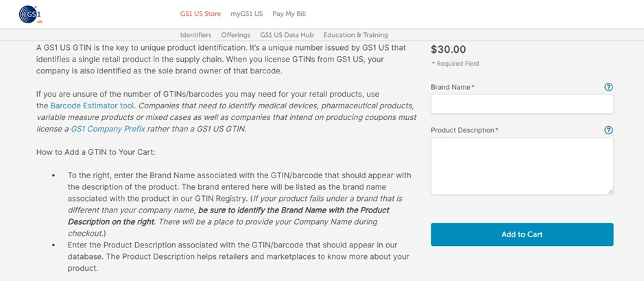Screen dimensions: 644x281
Task: Open the Pay My Bill page
Action: pos(289,14)
